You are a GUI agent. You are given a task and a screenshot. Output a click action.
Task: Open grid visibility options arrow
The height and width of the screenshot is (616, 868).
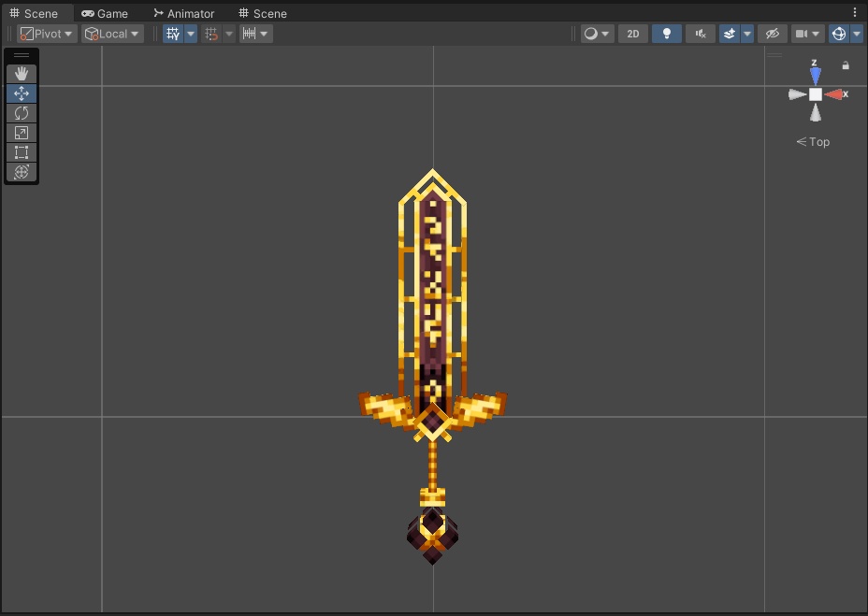pos(191,34)
